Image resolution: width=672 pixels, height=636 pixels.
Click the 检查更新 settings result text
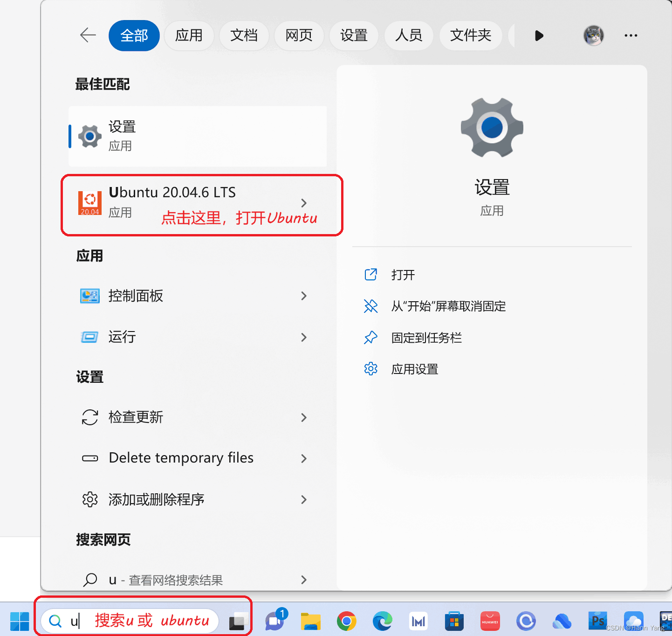(x=136, y=417)
